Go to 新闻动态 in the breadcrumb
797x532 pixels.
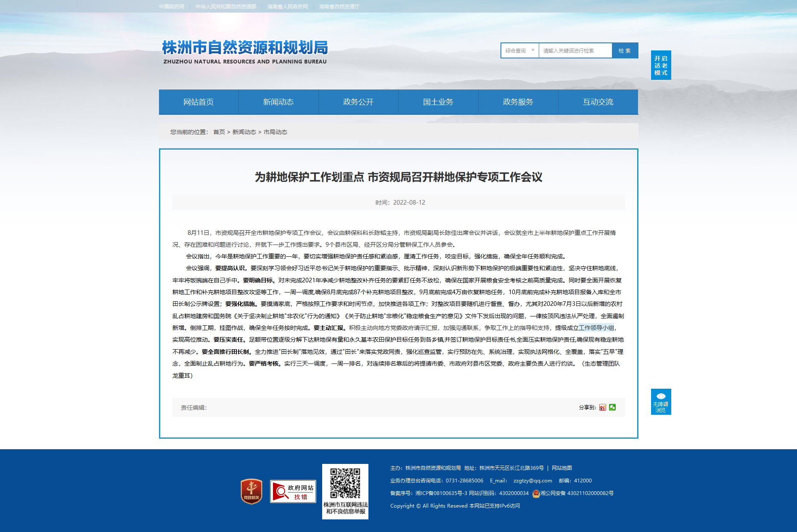[x=244, y=132]
